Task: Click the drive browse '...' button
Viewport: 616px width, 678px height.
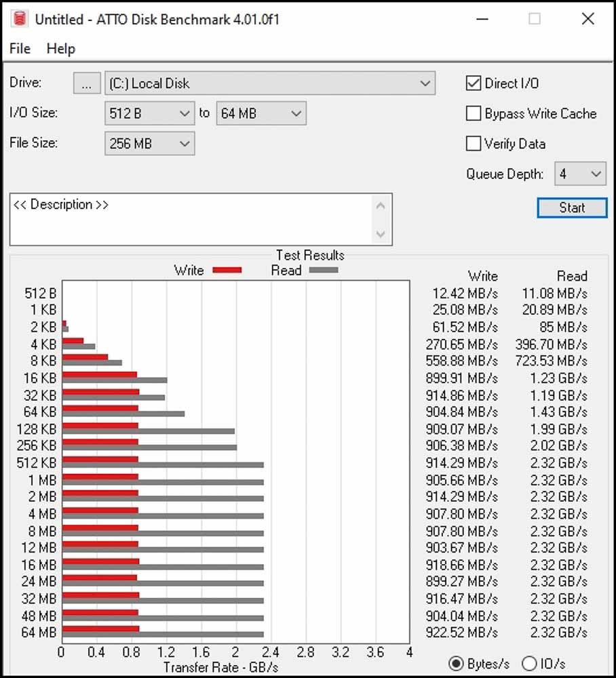Action: tap(87, 83)
